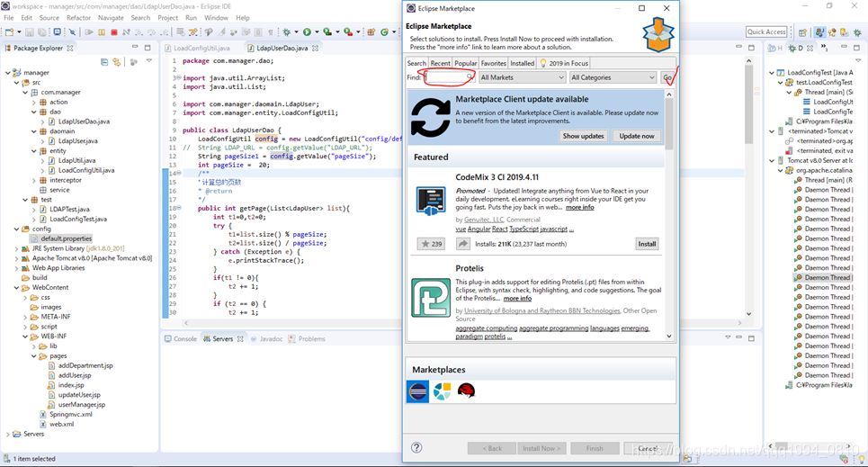This screenshot has height=467, width=868.
Task: Click the Drop to Frame icon
Action: 181,32
